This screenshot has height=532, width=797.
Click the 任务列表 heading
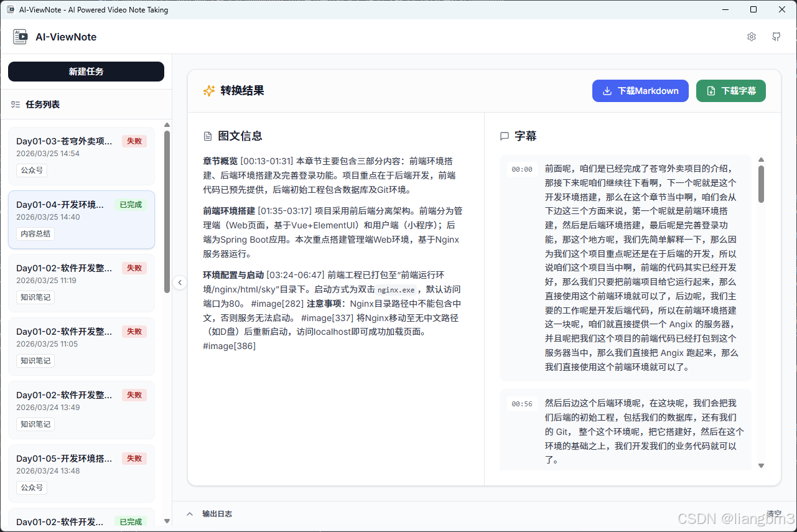point(43,105)
